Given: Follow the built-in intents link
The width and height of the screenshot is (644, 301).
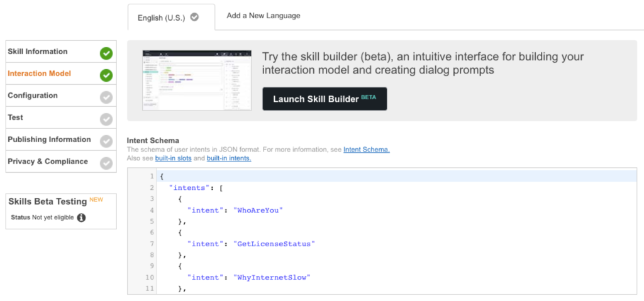Looking at the screenshot, I should click(x=229, y=158).
